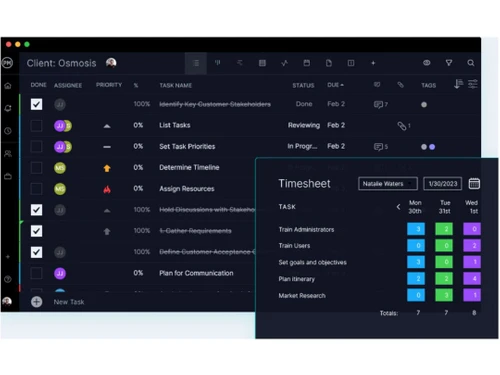Screen dimensions: 500x375
Task: Open attachment paperclip on List Tasks row
Action: [403, 126]
